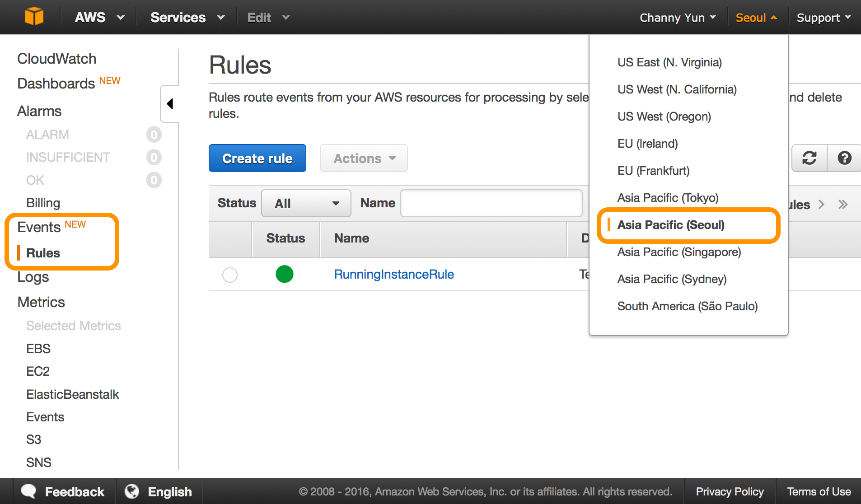Image resolution: width=861 pixels, height=504 pixels.
Task: Open help via the question mark icon
Action: pyautogui.click(x=844, y=158)
